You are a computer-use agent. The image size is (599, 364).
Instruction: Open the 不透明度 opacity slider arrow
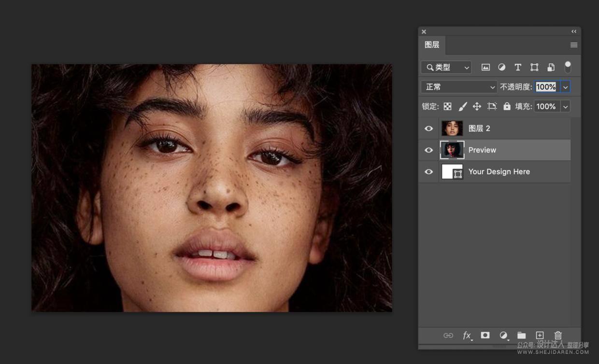565,87
